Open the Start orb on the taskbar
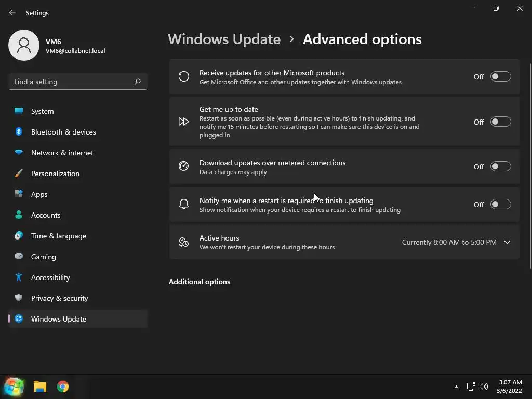The height and width of the screenshot is (399, 532). 14,387
